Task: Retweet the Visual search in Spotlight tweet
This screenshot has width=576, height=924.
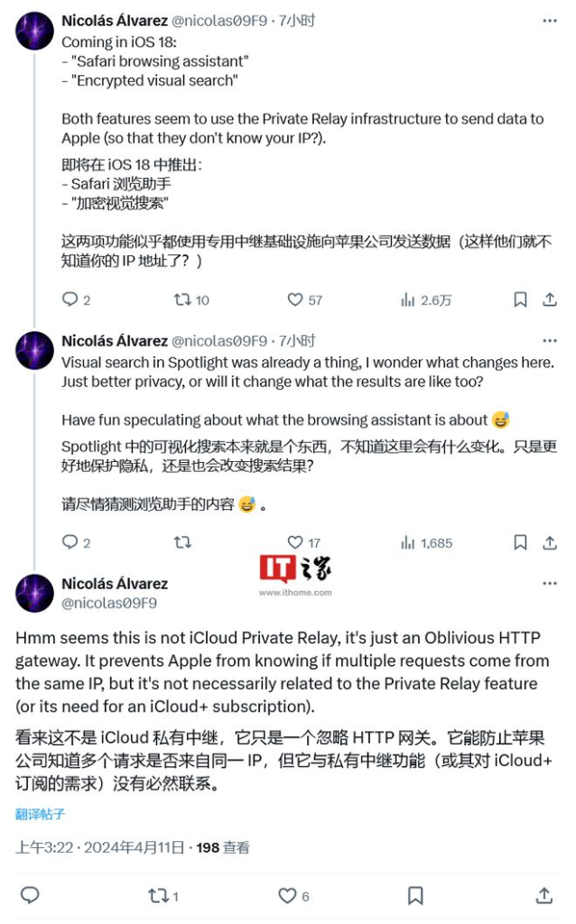Action: coord(182,542)
